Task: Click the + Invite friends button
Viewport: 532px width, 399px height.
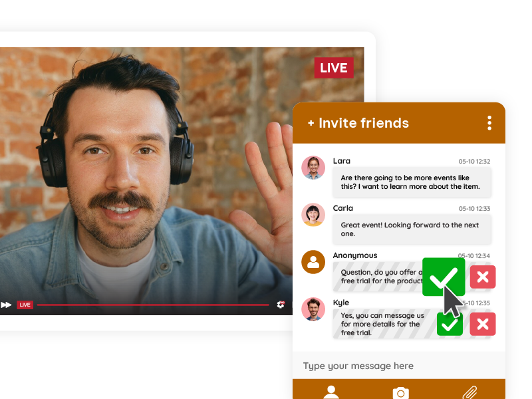Action: pos(358,123)
